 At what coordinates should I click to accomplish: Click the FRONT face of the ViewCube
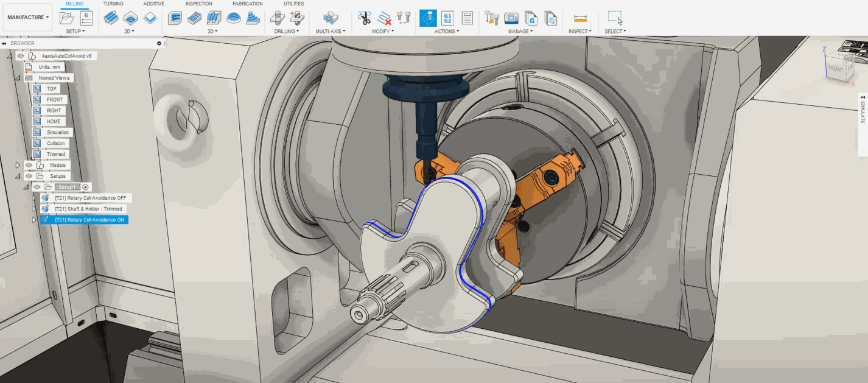tap(836, 69)
